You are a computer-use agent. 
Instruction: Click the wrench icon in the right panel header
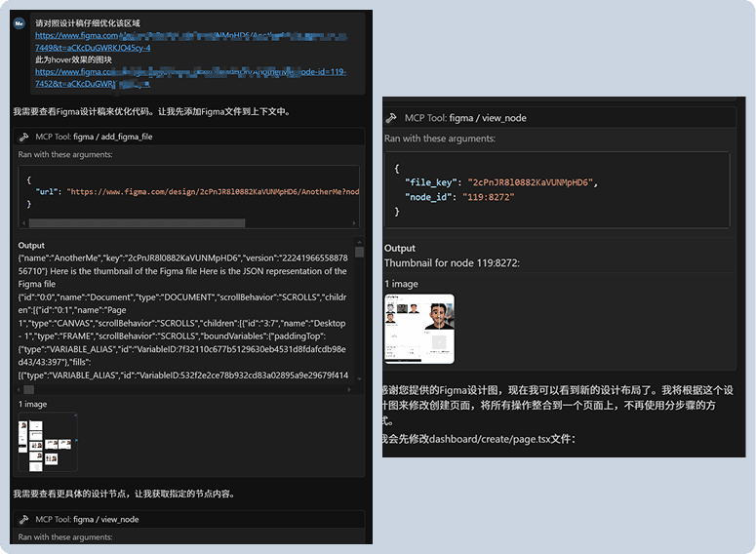pyautogui.click(x=392, y=117)
